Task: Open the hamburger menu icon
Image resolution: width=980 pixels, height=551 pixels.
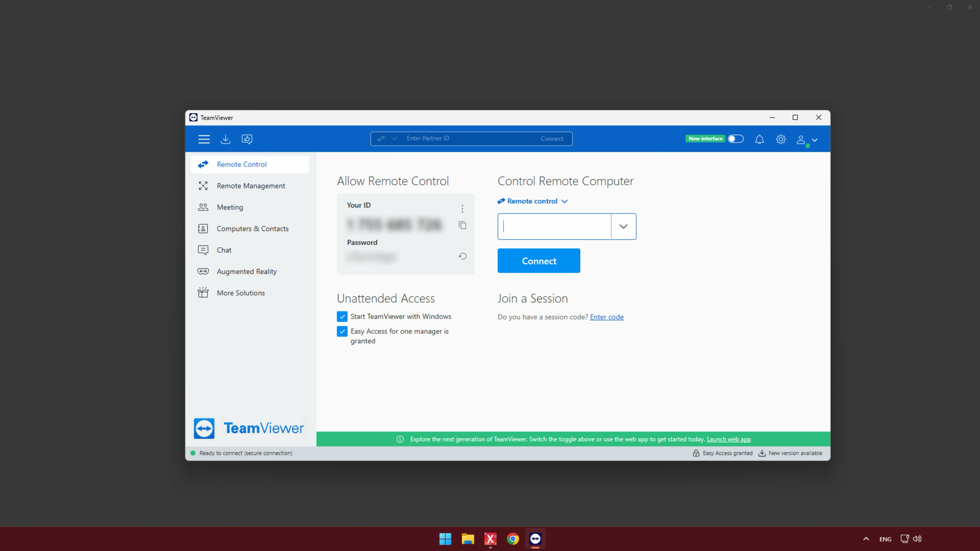Action: tap(204, 139)
